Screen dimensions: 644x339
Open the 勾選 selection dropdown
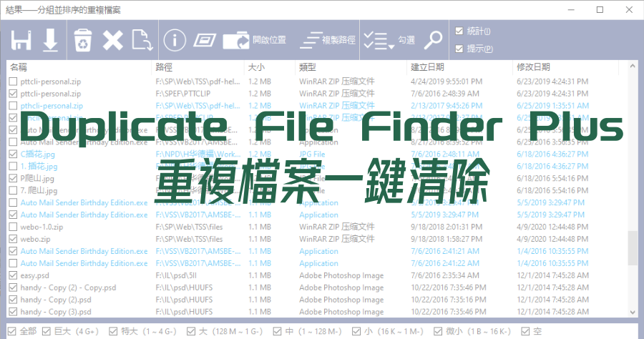[389, 41]
